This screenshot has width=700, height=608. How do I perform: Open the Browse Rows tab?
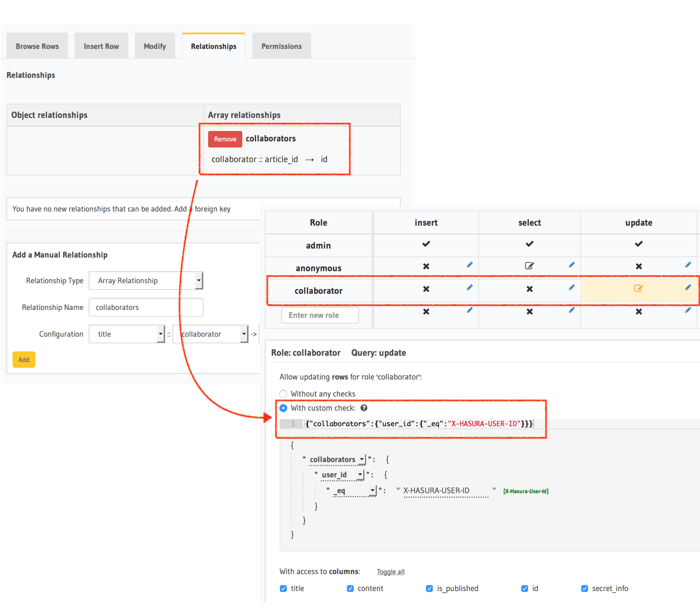pyautogui.click(x=37, y=47)
